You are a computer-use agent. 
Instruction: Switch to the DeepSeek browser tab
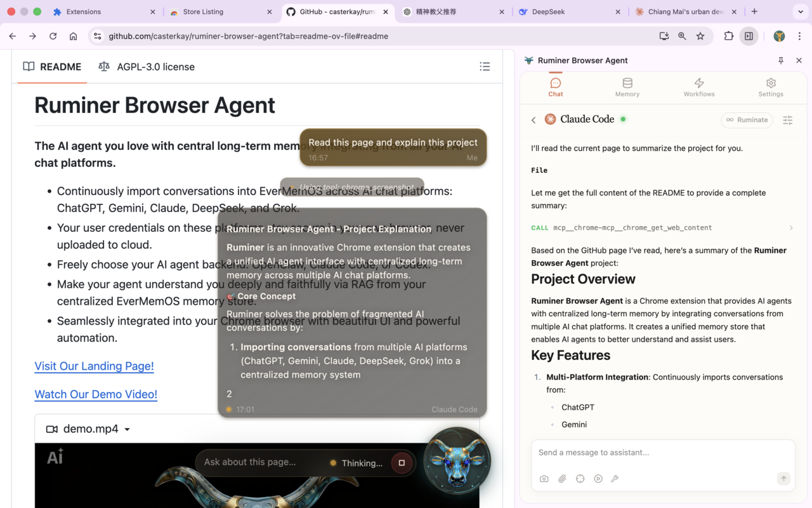pos(568,11)
